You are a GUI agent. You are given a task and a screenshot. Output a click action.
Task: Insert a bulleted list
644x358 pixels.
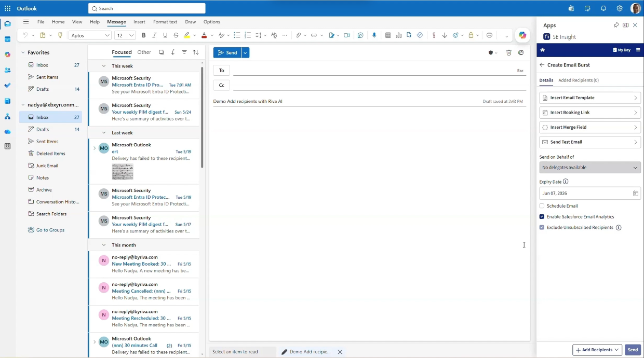(x=237, y=35)
